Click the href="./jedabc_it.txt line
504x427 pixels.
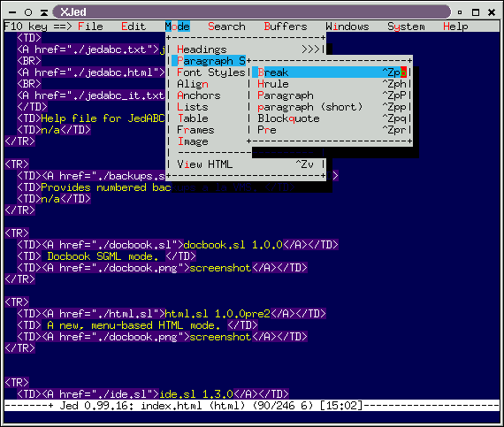click(x=91, y=95)
